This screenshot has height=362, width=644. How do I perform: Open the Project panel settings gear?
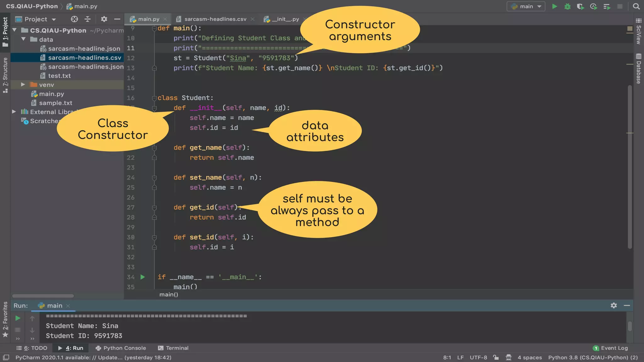(104, 19)
